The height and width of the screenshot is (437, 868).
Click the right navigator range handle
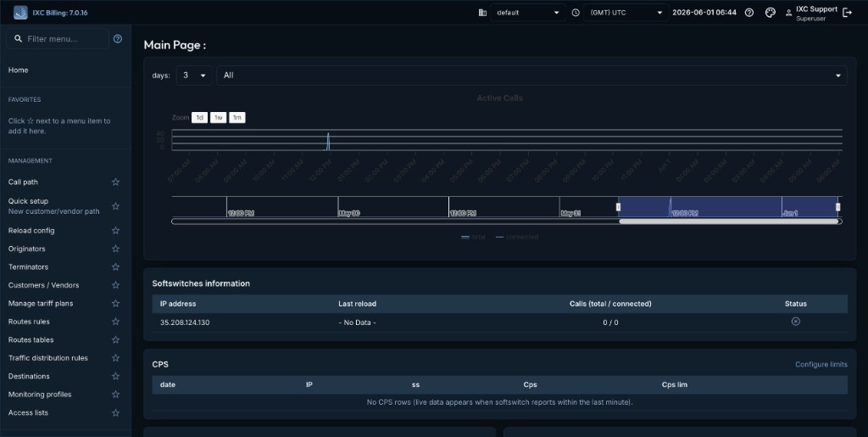point(838,206)
